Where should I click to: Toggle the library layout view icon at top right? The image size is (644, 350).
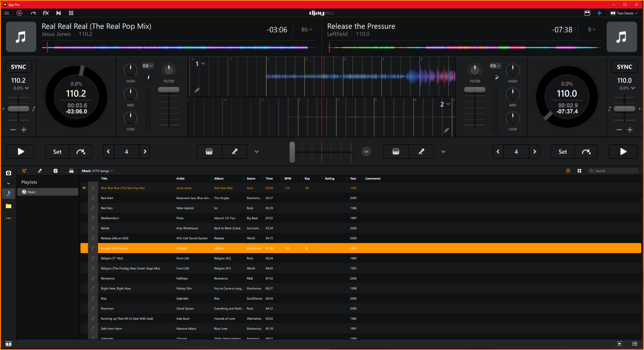point(587,13)
